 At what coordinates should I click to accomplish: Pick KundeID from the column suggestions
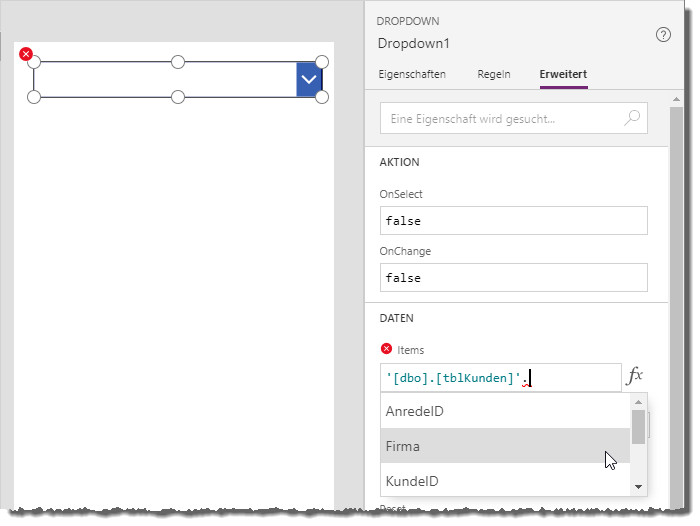click(505, 480)
